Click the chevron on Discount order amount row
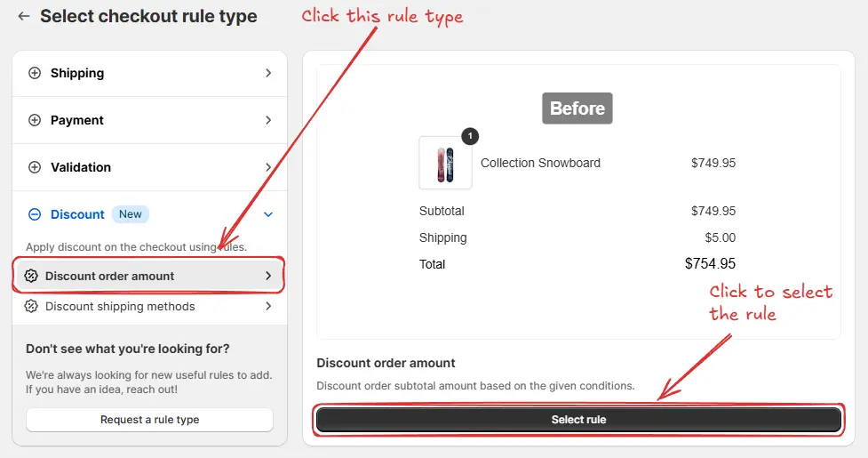Screen dimensions: 868x458 click(268, 276)
